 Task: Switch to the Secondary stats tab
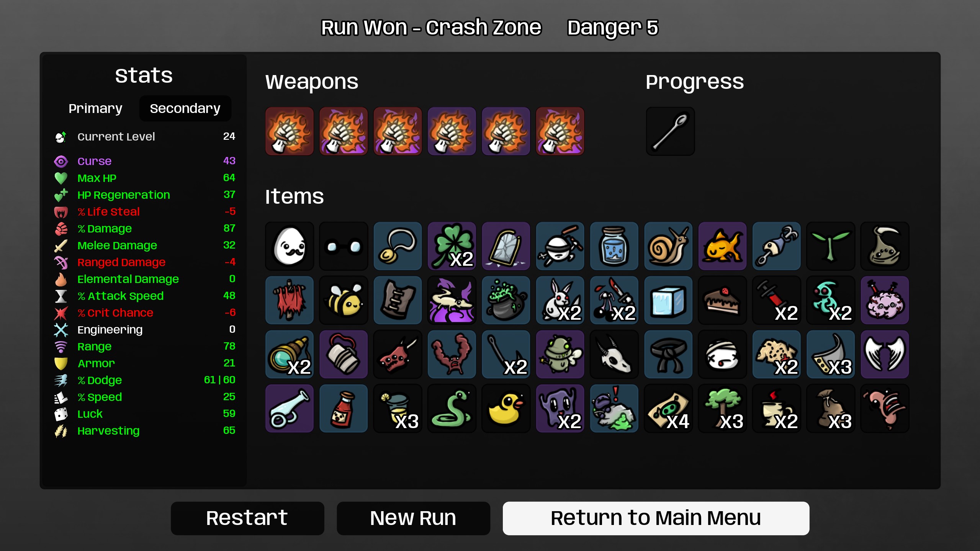(185, 108)
